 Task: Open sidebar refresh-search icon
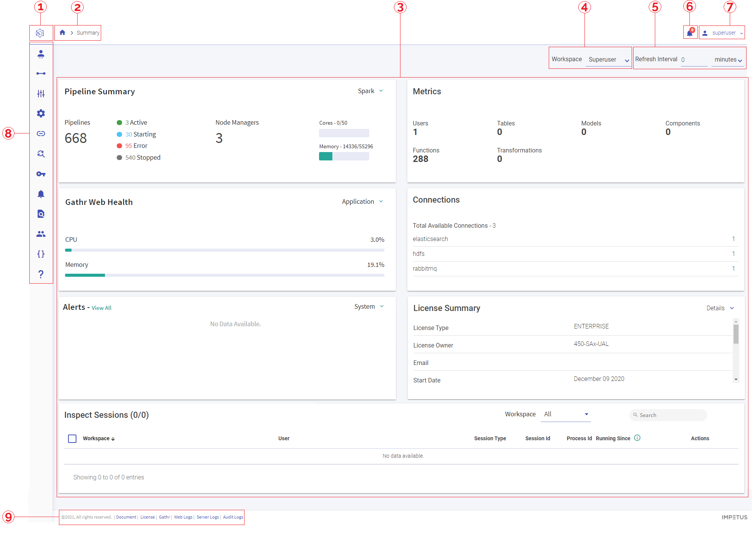coord(41,154)
